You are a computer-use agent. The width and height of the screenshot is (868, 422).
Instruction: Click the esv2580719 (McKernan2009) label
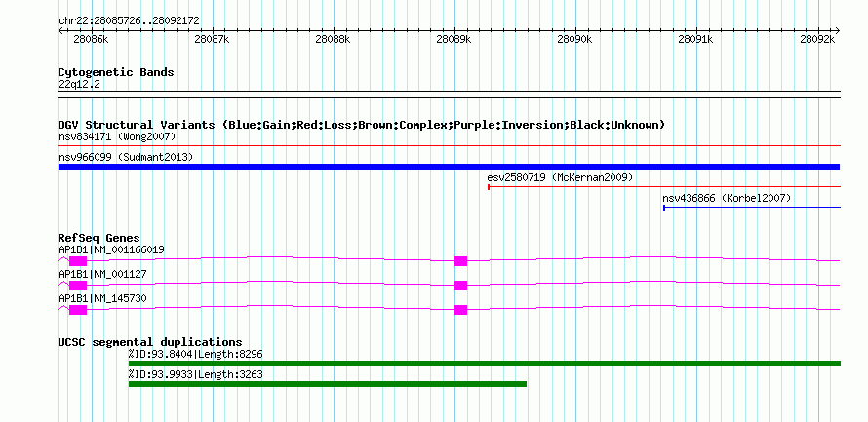coord(560,178)
